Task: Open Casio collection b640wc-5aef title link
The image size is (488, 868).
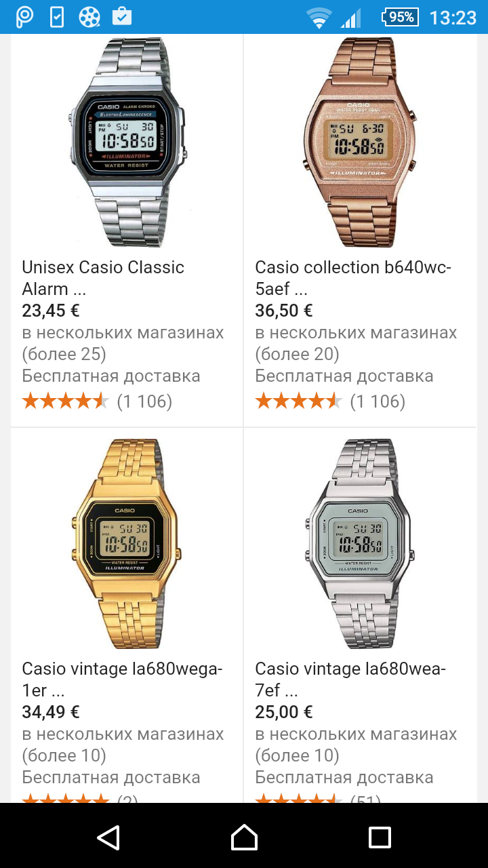Action: 353,278
